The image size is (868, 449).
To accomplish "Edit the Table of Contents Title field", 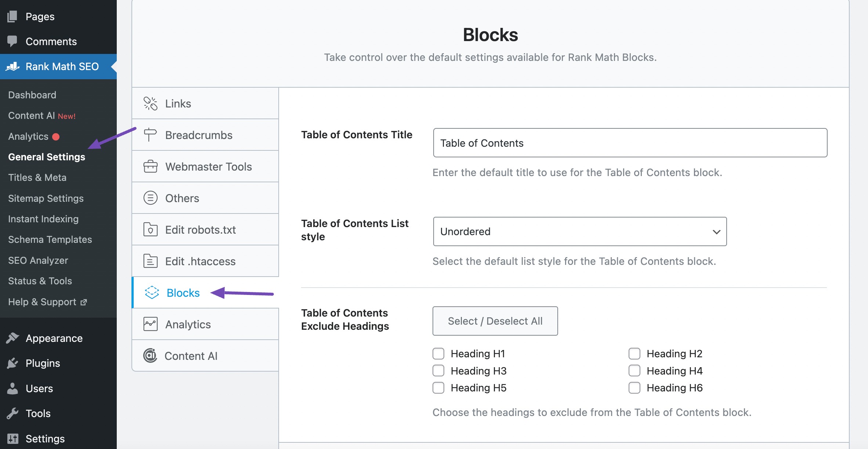I will coord(630,143).
